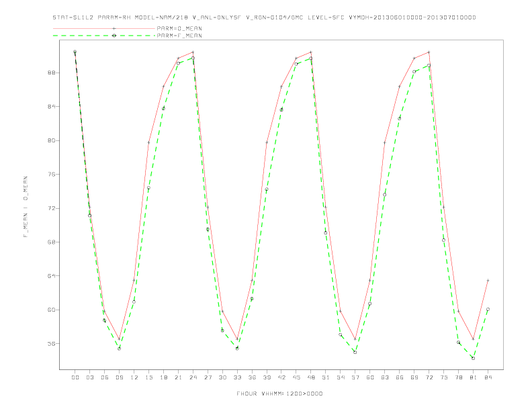Viewport: 532px width, 411px height.
Task: Click the y-axis tick label 56
Action: pyautogui.click(x=51, y=344)
